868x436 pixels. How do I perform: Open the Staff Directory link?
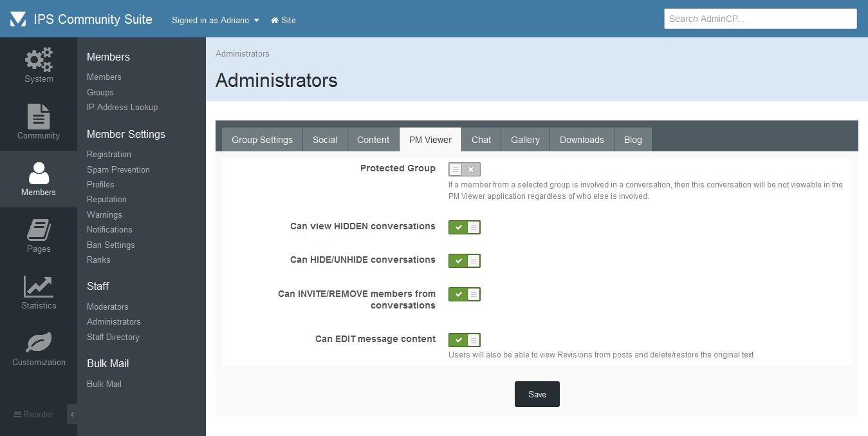tap(113, 337)
